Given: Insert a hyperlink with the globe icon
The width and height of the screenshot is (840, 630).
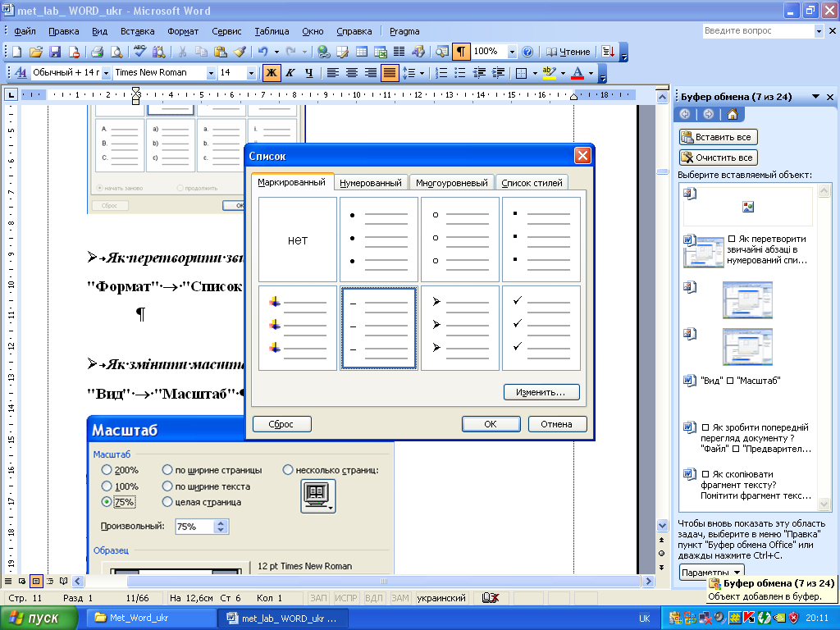Looking at the screenshot, I should pos(323,52).
